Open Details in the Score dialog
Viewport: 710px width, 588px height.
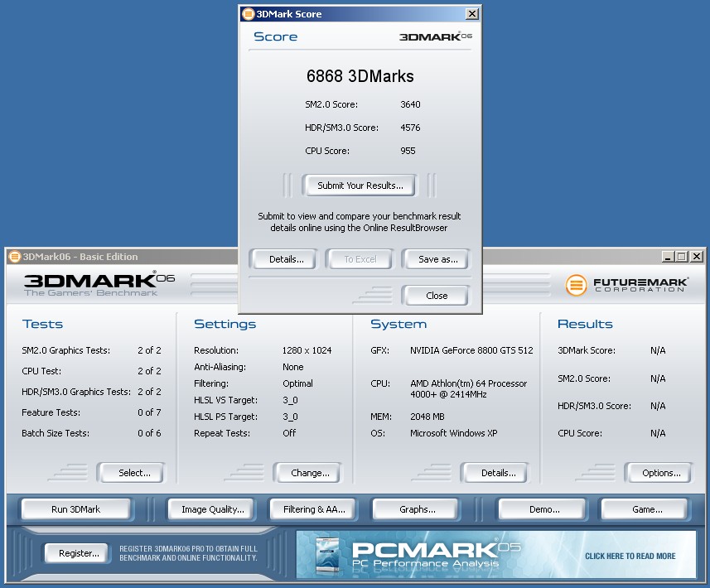(x=286, y=259)
